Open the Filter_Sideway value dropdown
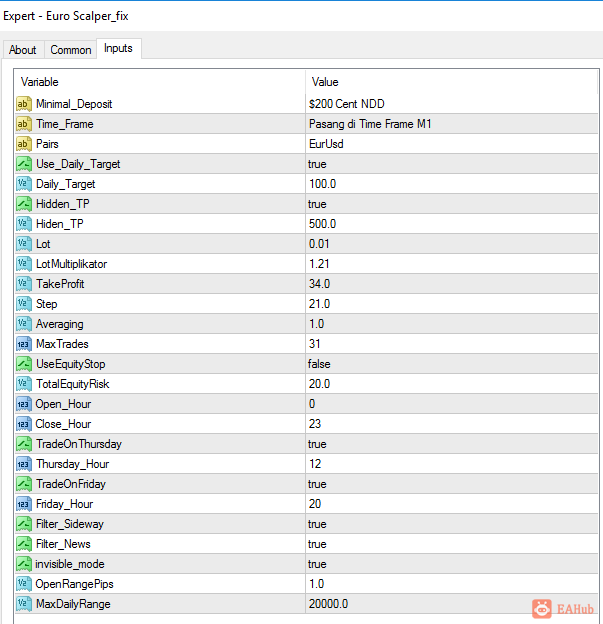 pyautogui.click(x=452, y=524)
